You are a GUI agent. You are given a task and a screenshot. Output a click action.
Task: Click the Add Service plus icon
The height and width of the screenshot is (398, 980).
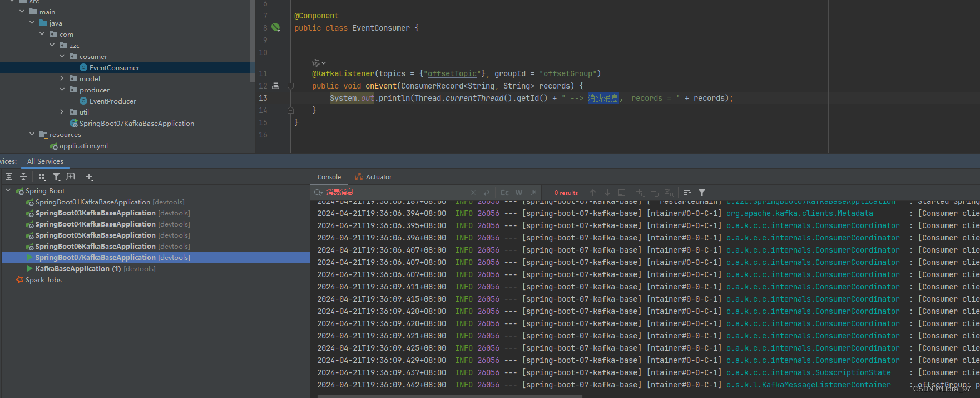90,176
